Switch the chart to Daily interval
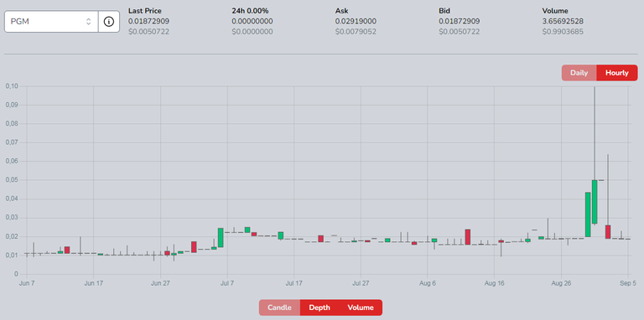Screen dimensions: 644x320 [x=579, y=73]
